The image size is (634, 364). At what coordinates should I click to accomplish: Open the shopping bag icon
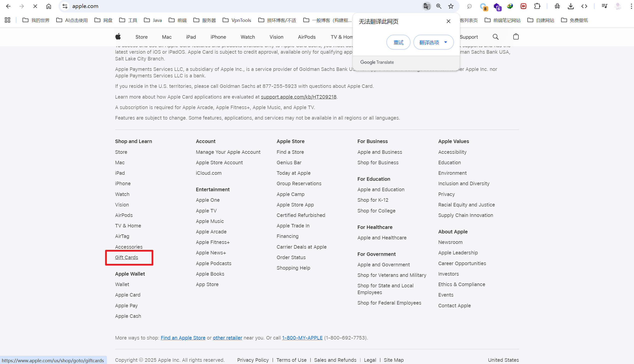coord(516,37)
